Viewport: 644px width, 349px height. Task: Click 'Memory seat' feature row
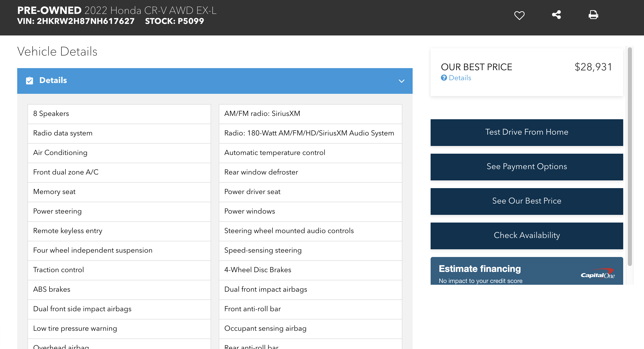click(x=119, y=192)
